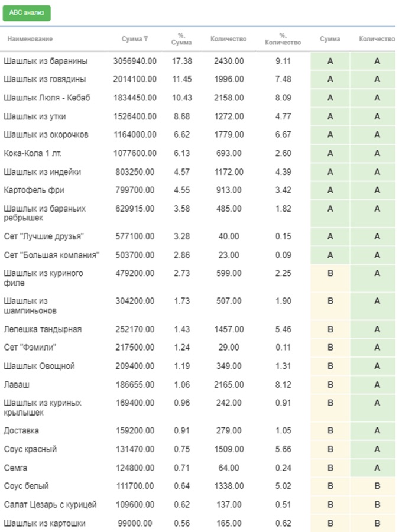Screen dimensions: 399x532
Task: Select the "Картофель фри" row
Action: pos(34,190)
